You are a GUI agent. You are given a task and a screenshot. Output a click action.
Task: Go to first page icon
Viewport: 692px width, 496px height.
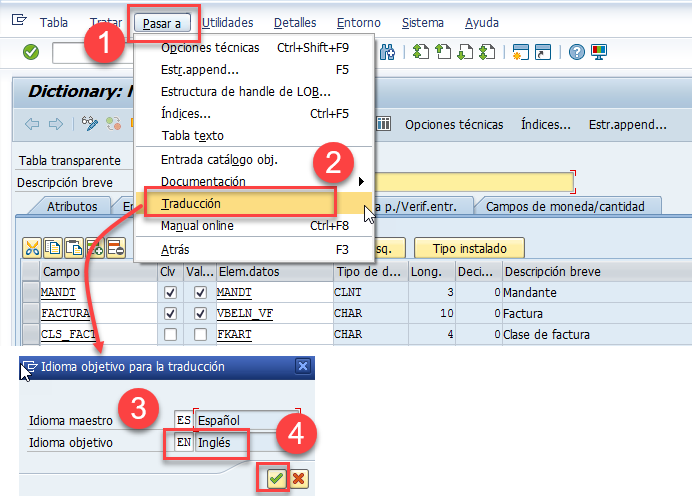click(421, 52)
